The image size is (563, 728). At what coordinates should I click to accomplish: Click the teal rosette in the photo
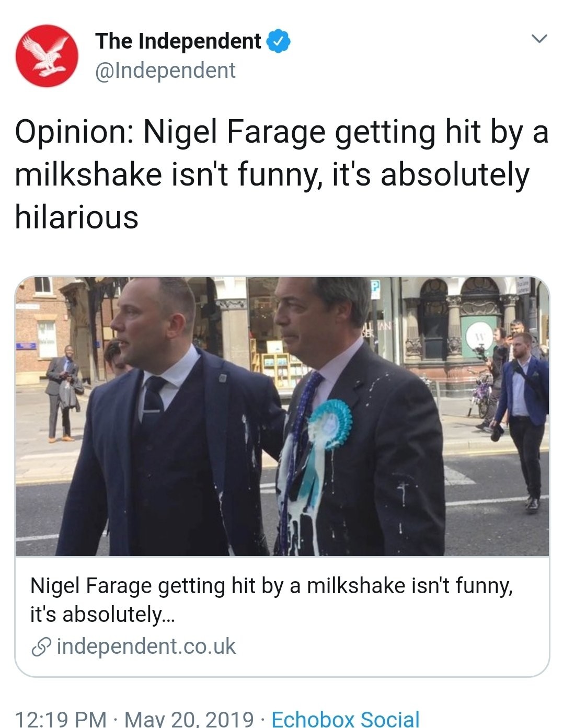click(x=328, y=423)
